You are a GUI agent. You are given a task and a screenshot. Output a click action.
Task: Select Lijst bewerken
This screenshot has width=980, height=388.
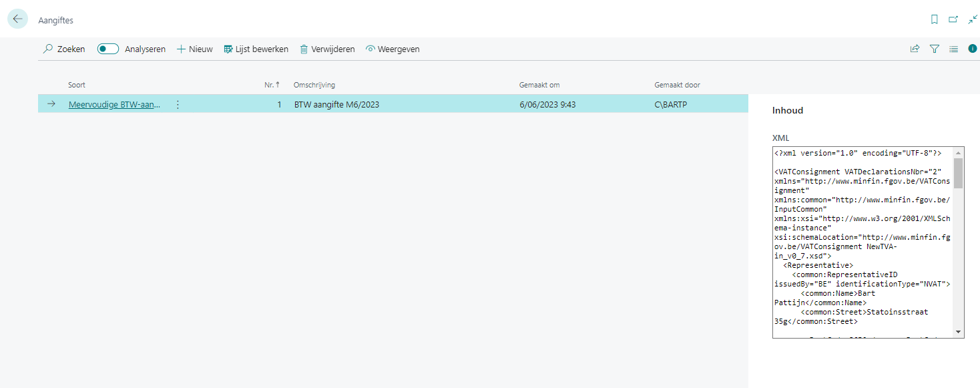256,49
